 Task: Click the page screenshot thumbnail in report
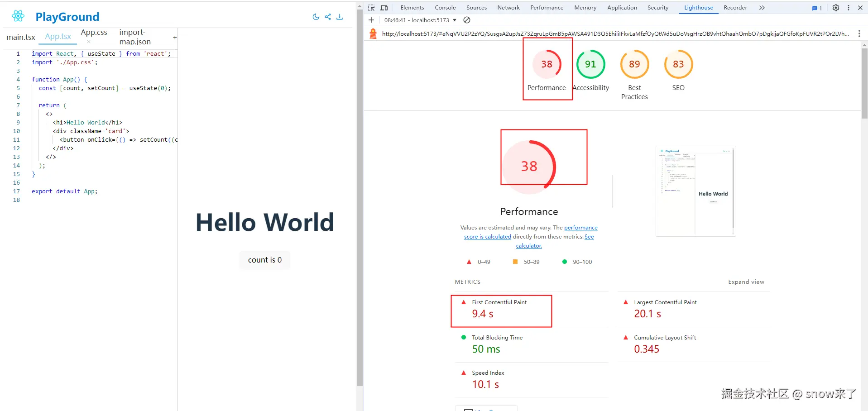tap(695, 191)
